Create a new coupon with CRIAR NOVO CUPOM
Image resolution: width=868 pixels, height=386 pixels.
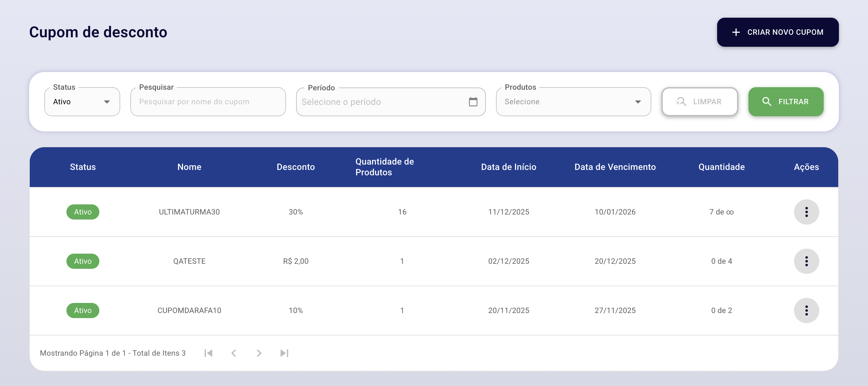coord(777,32)
